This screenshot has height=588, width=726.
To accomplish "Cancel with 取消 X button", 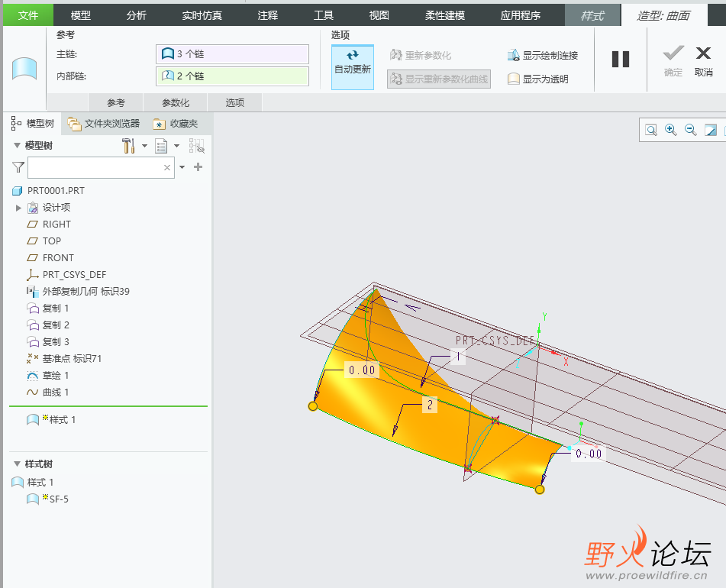I will coord(703,60).
